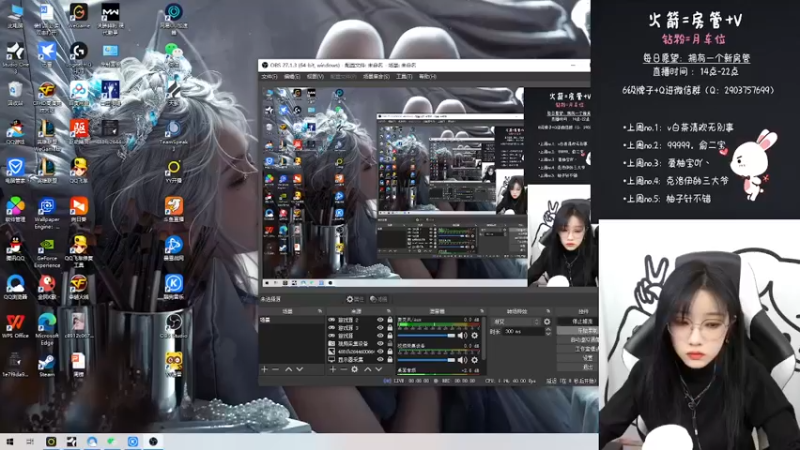The height and width of the screenshot is (450, 800).
Task: Move selected source down in Sources panel
Action: point(379,369)
